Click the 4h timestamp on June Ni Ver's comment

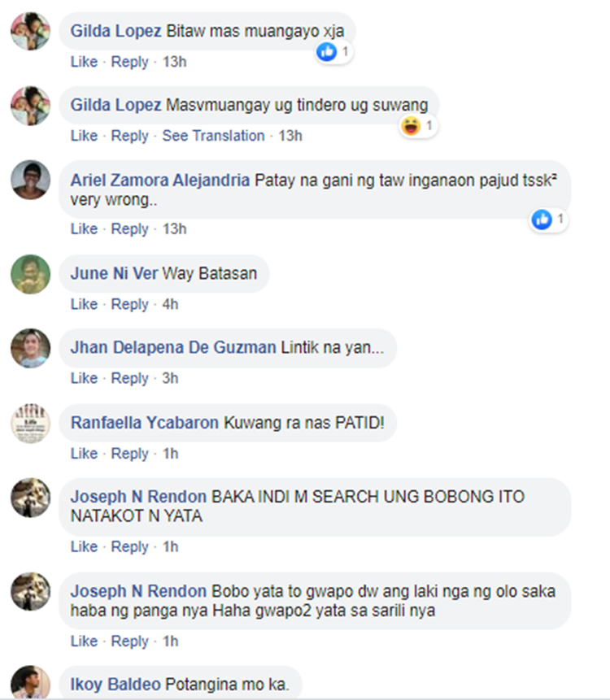[170, 304]
